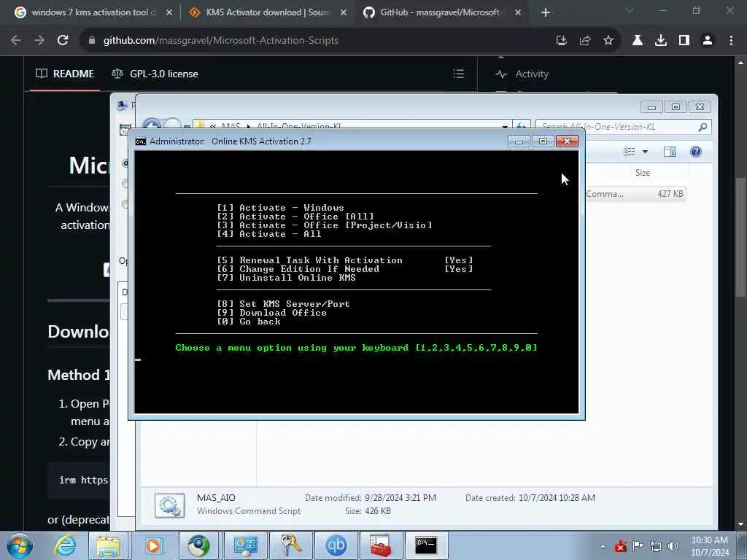Click Explorer's refresh button beside address bar
747x560 pixels.
(521, 127)
